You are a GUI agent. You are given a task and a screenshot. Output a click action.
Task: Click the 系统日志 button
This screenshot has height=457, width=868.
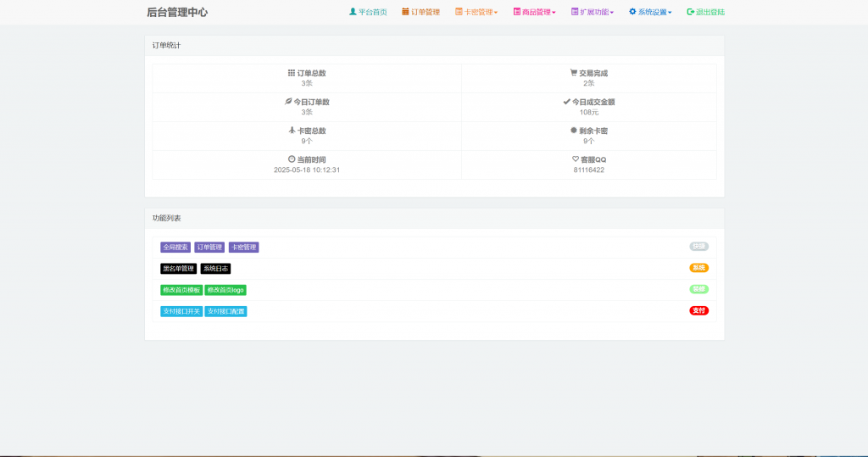pos(215,269)
